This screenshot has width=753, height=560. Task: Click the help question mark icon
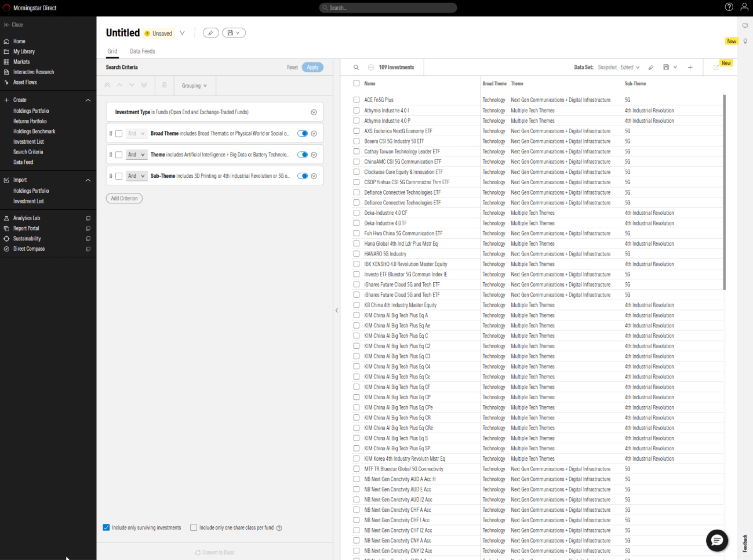[x=729, y=7]
